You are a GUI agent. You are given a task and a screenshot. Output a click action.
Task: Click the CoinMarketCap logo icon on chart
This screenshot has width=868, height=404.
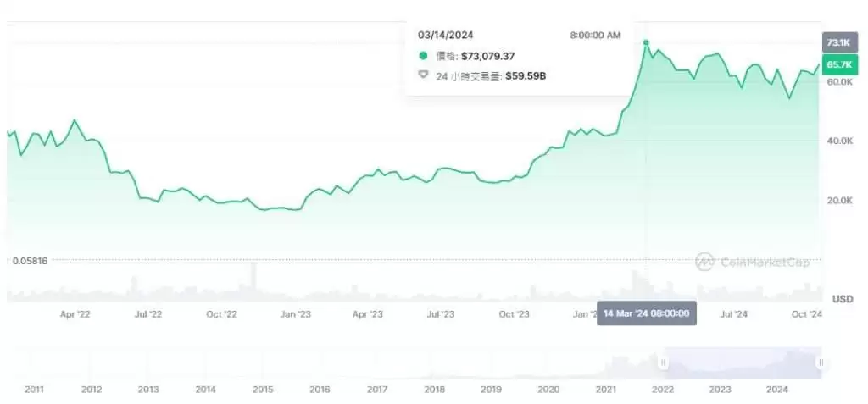click(x=704, y=263)
